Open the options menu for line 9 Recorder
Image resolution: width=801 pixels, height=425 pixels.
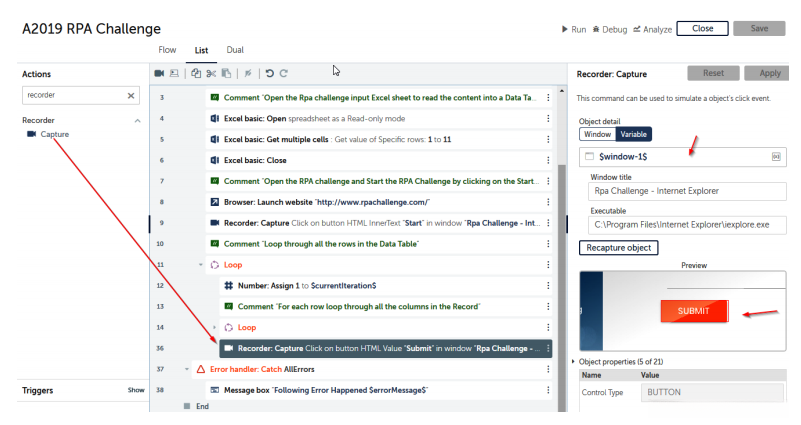click(x=548, y=223)
